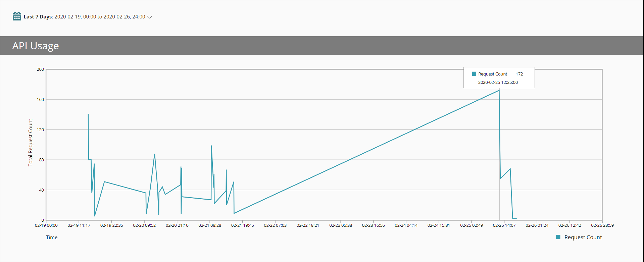Click x-axis label 02-22 07:03
This screenshot has height=262, width=644.
[x=275, y=225]
